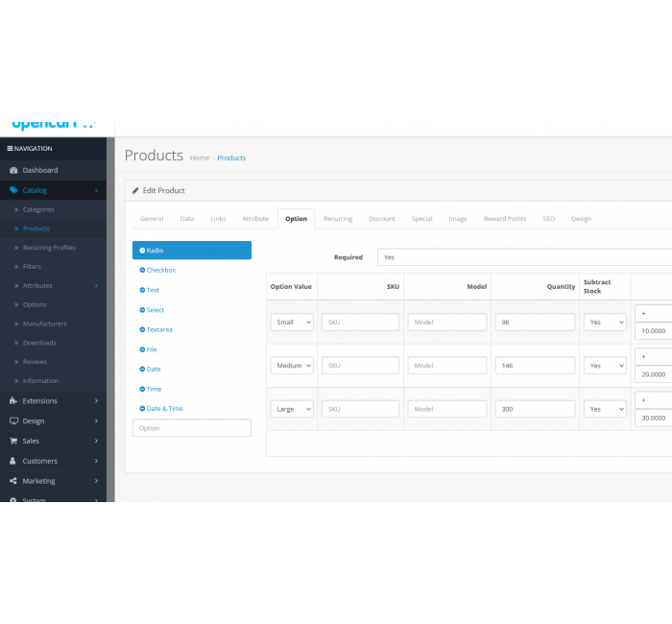This screenshot has width=672, height=624.
Task: Switch to the Recurring tab
Action: [x=338, y=219]
